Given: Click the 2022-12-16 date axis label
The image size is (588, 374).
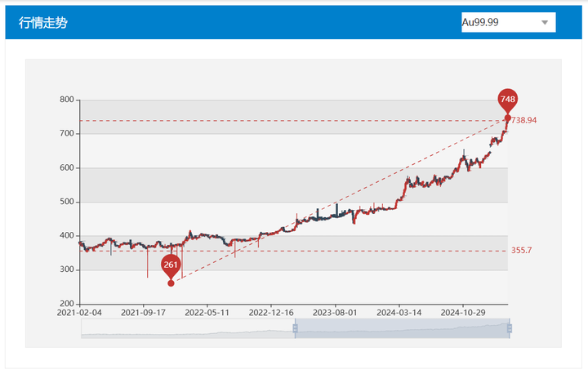Looking at the screenshot, I should point(270,312).
